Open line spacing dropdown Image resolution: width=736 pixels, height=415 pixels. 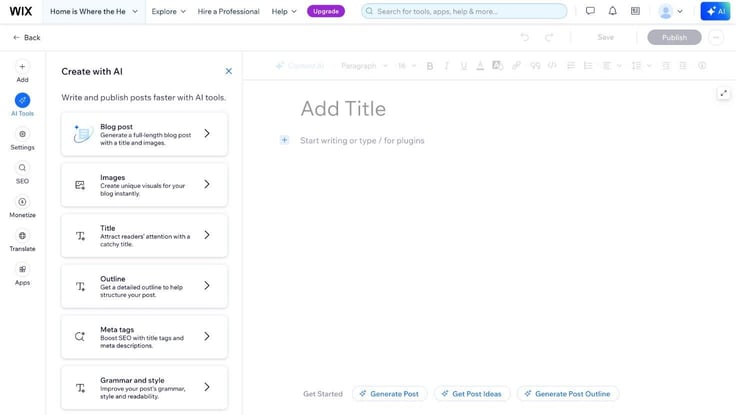[641, 66]
